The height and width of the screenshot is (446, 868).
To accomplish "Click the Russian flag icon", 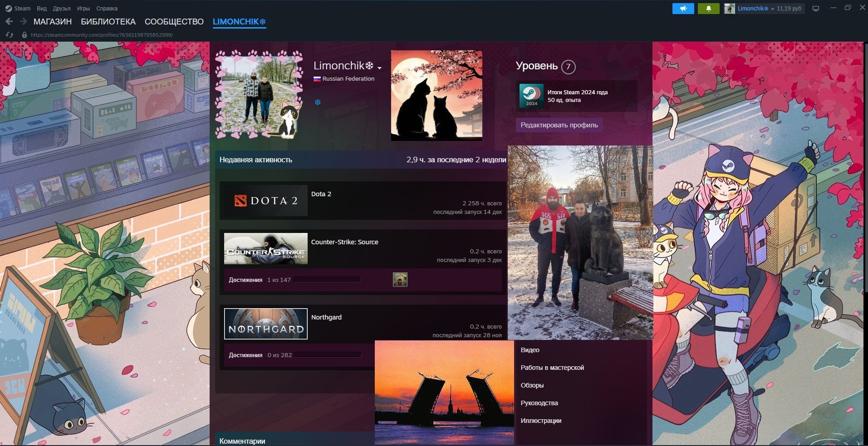I will click(317, 79).
